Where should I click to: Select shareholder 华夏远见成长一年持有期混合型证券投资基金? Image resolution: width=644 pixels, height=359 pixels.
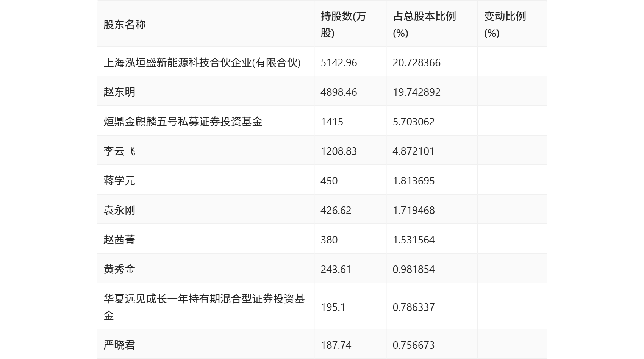click(204, 307)
